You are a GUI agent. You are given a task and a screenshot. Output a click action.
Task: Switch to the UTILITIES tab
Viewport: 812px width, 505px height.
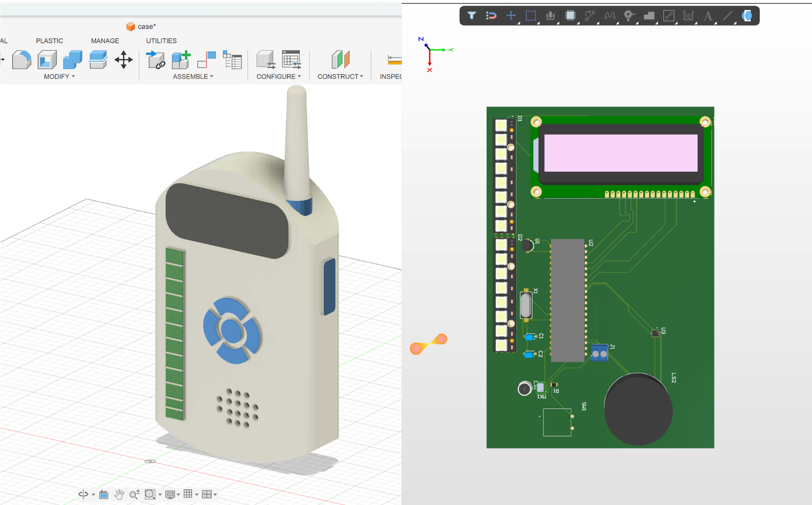point(161,41)
